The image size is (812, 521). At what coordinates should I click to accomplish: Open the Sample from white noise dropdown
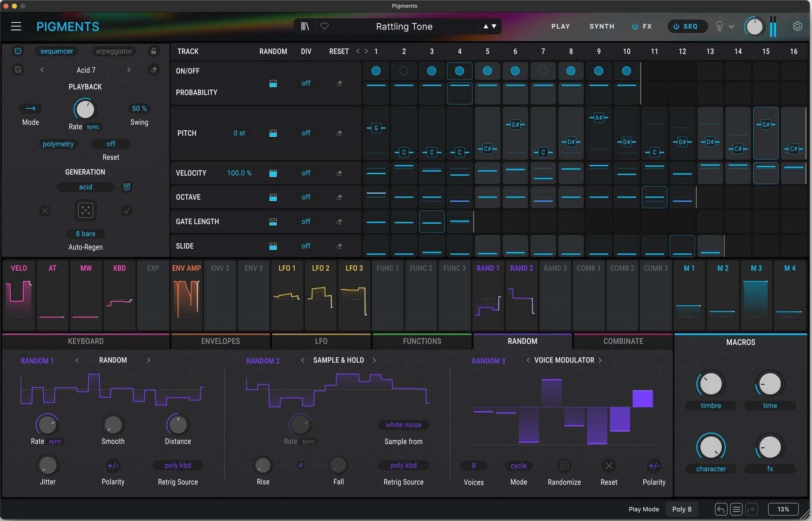[x=403, y=425]
